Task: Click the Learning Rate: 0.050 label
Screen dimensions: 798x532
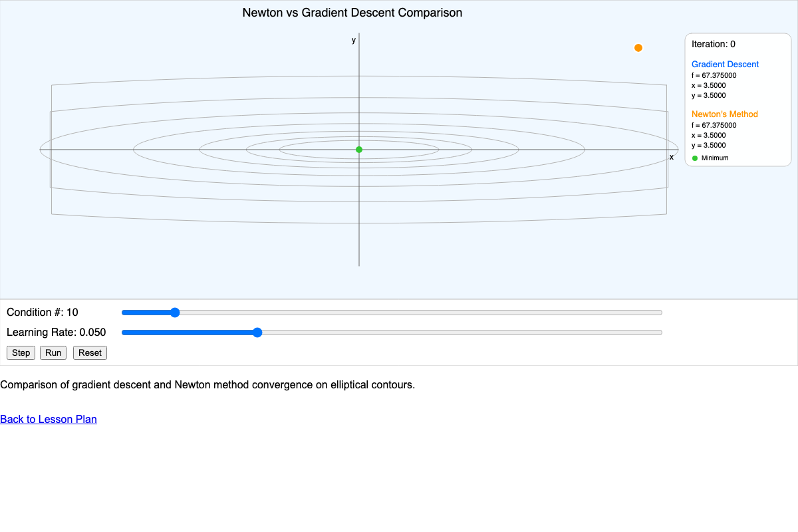Action: tap(57, 332)
